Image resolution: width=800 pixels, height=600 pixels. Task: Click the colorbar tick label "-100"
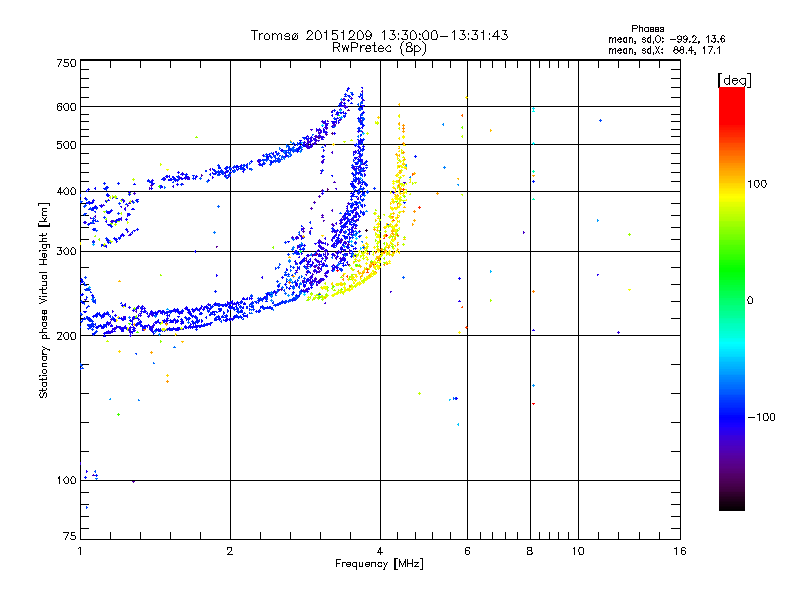pos(762,417)
